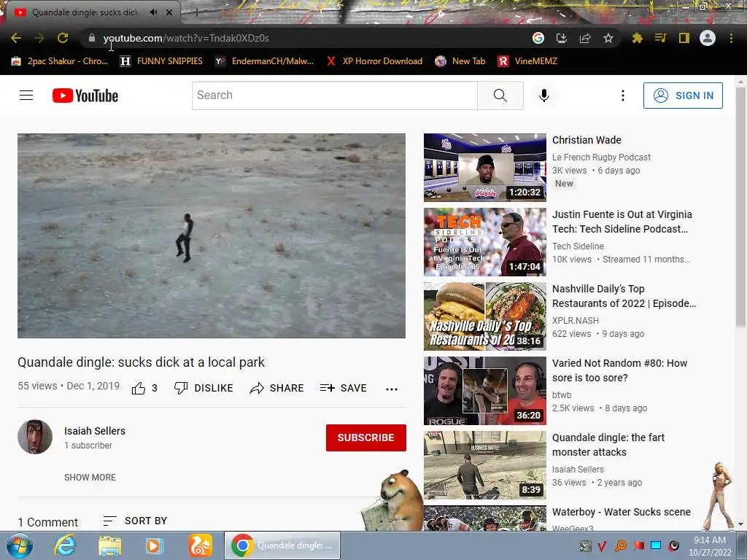Open Quandale dingle fart monster attacks thumbnail
747x560 pixels.
pyautogui.click(x=485, y=465)
